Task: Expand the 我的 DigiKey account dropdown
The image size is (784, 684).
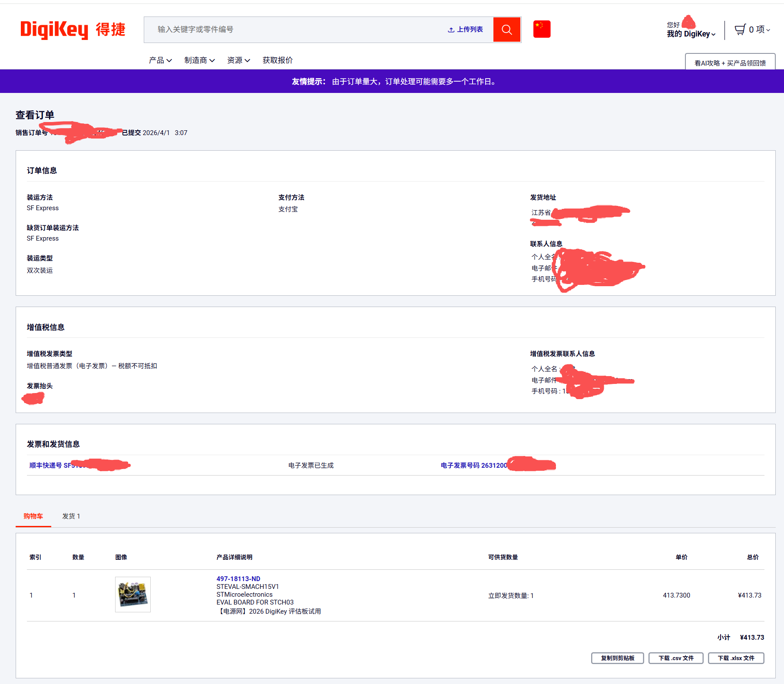Action: [691, 34]
